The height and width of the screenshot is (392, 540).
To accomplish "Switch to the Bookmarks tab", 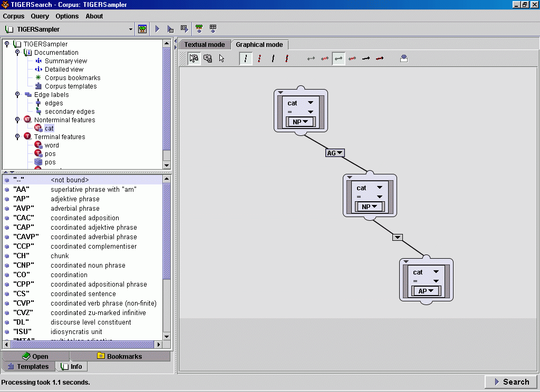I will (120, 356).
